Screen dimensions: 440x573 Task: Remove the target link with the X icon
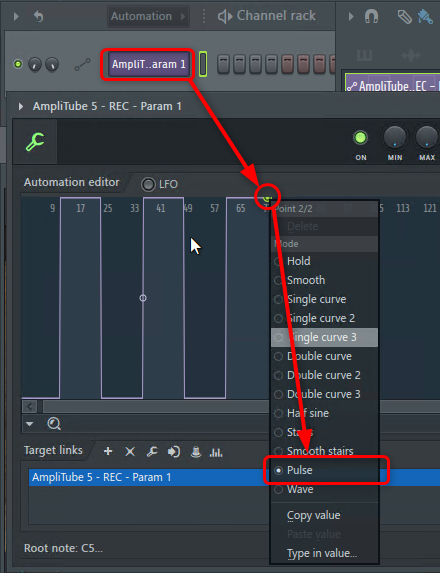click(130, 452)
